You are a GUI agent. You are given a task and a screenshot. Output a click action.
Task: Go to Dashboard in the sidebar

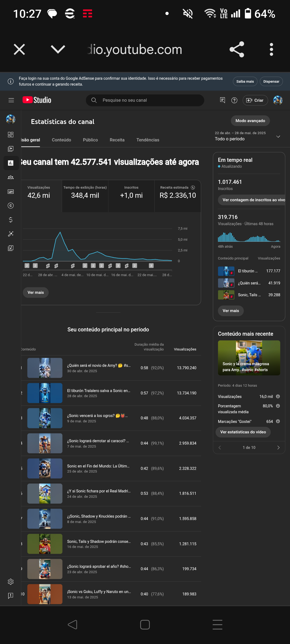point(11,135)
